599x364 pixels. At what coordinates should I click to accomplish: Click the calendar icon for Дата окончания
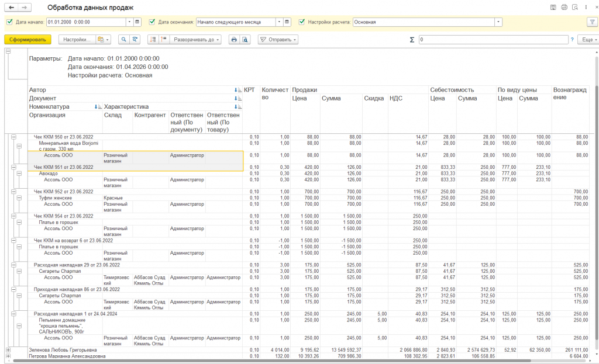[287, 22]
